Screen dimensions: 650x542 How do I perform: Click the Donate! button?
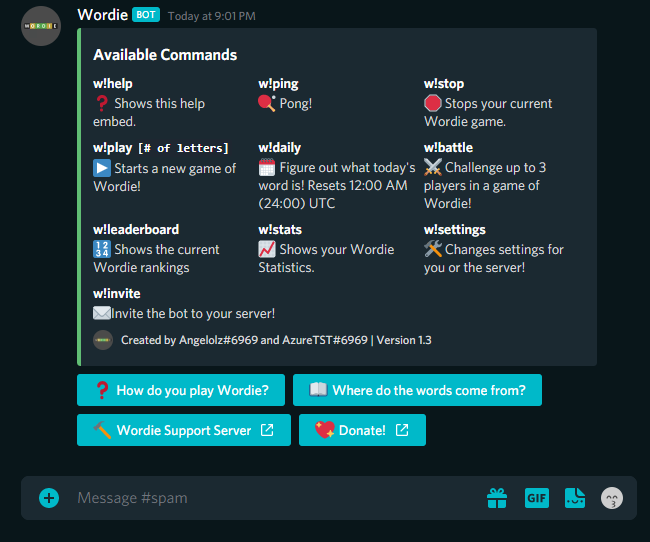tap(362, 430)
